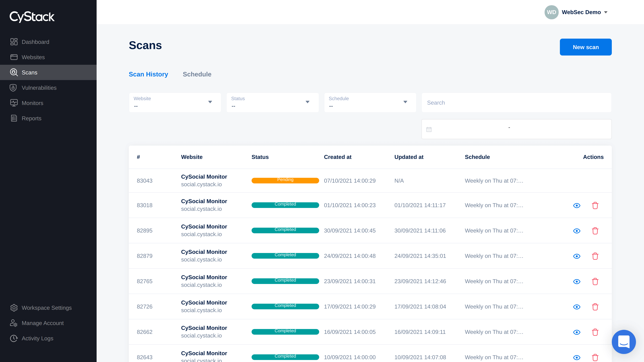
Task: Click the Scans page heading
Action: tap(145, 45)
